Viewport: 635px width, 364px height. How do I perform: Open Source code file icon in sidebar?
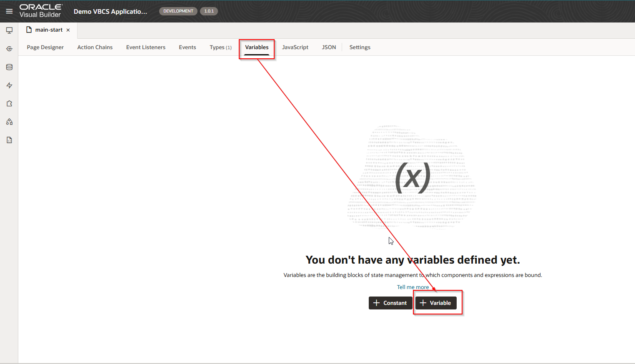9,140
